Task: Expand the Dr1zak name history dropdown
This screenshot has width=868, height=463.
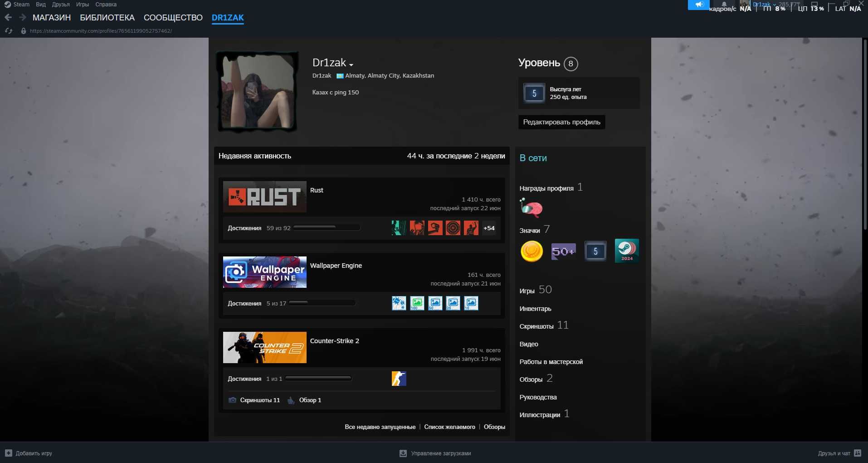Action: [x=351, y=64]
